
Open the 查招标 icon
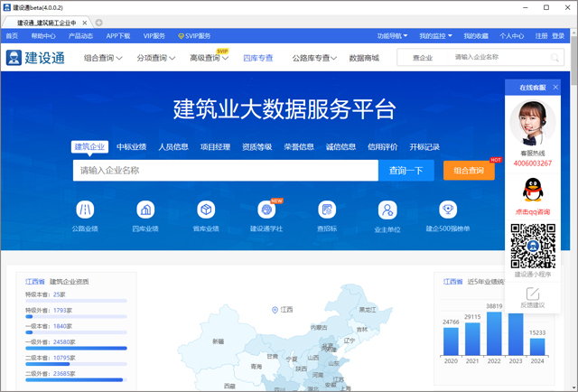pos(327,210)
